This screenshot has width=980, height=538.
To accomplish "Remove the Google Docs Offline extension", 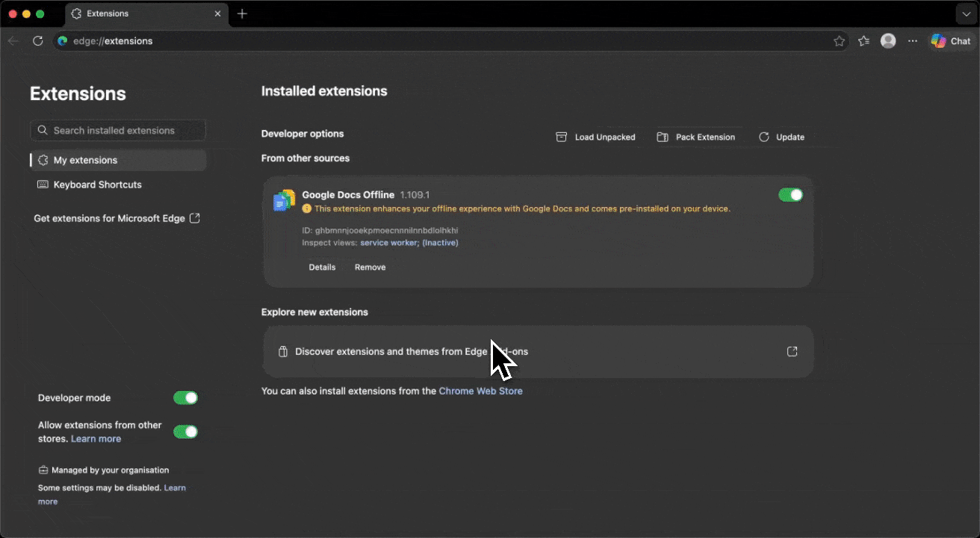I will pyautogui.click(x=370, y=267).
